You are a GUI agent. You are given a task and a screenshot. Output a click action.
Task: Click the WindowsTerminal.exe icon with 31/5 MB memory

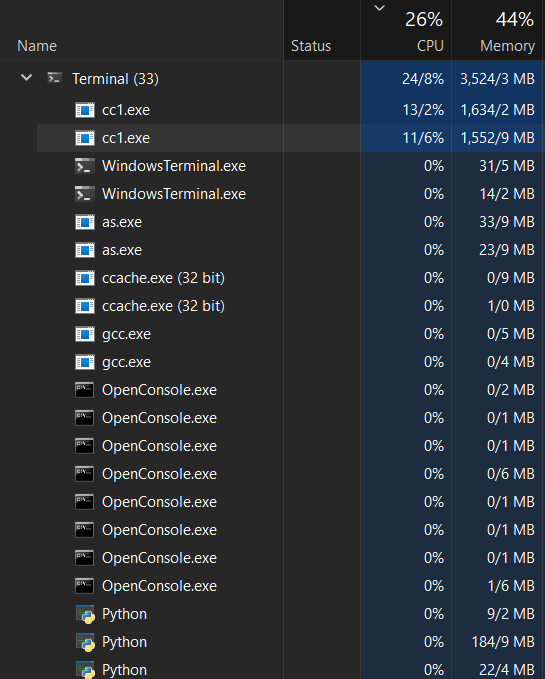85,166
